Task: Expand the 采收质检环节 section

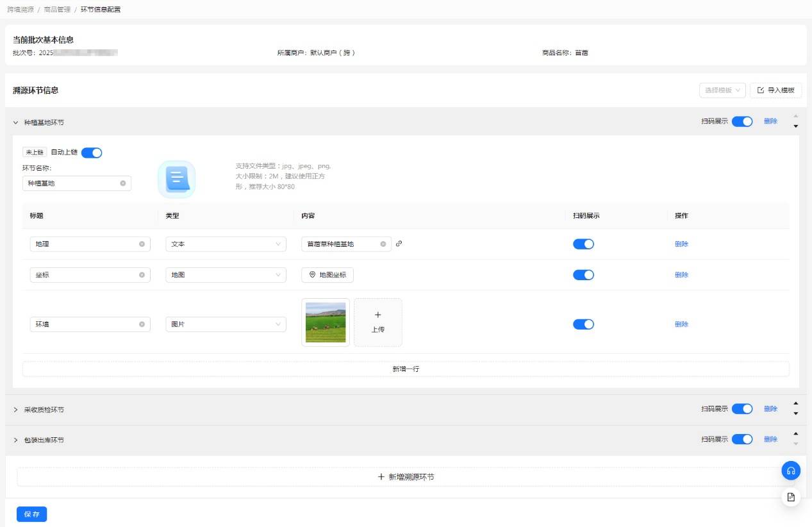Action: pos(16,410)
